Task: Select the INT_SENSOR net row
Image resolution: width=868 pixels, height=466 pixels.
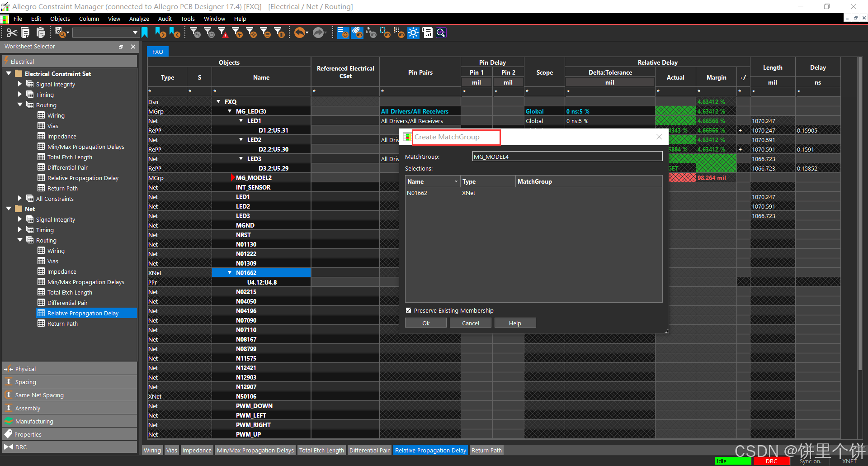Action: 253,187
